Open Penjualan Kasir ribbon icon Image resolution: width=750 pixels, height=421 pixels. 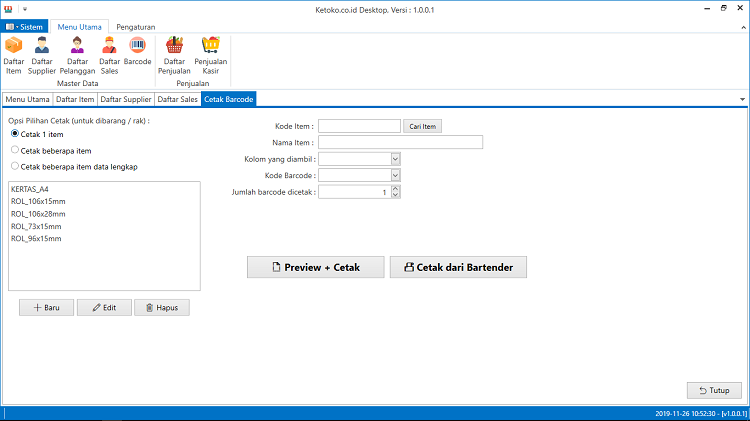pyautogui.click(x=210, y=55)
